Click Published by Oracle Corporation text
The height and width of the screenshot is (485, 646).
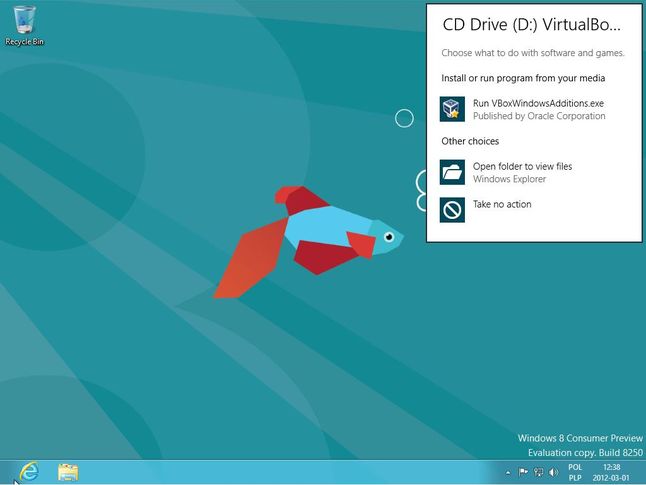(539, 116)
